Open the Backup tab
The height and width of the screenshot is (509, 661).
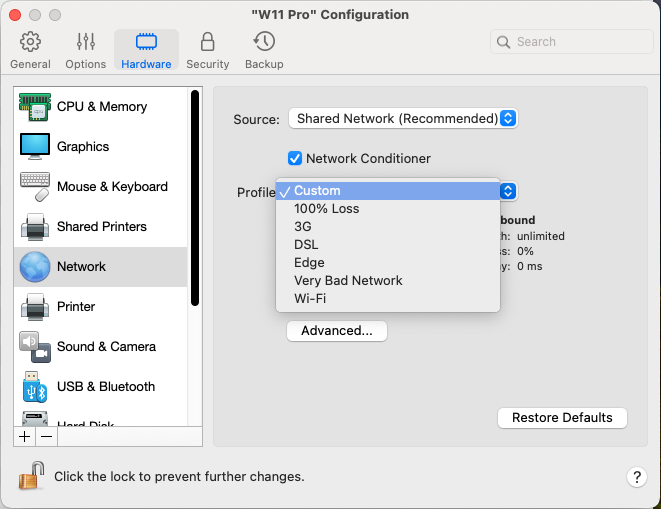264,50
